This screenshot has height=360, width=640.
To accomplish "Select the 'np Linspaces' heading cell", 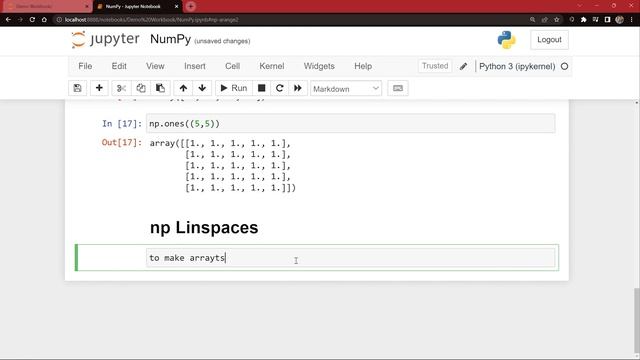I will [x=204, y=228].
